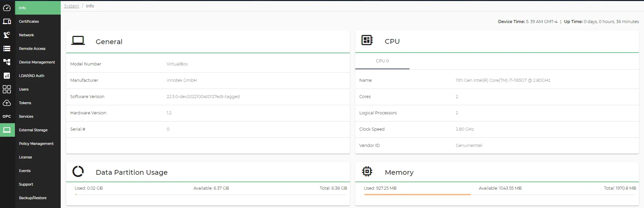Click Total: 1970.8 MB text
The height and width of the screenshot is (208, 644).
pyautogui.click(x=620, y=188)
